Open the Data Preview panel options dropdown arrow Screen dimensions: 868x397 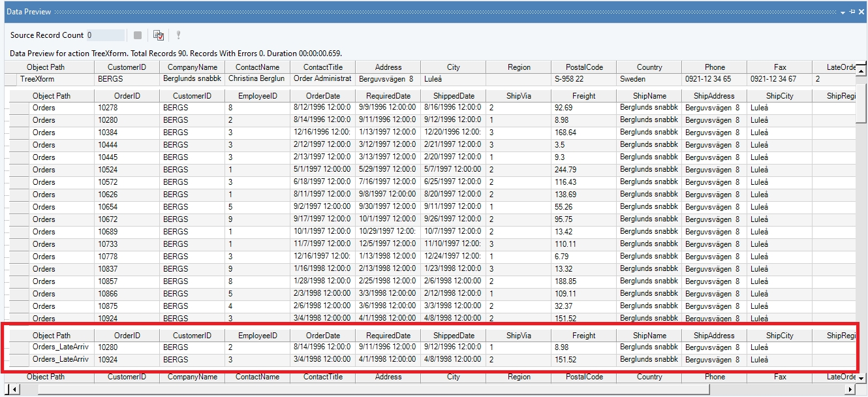(x=843, y=12)
